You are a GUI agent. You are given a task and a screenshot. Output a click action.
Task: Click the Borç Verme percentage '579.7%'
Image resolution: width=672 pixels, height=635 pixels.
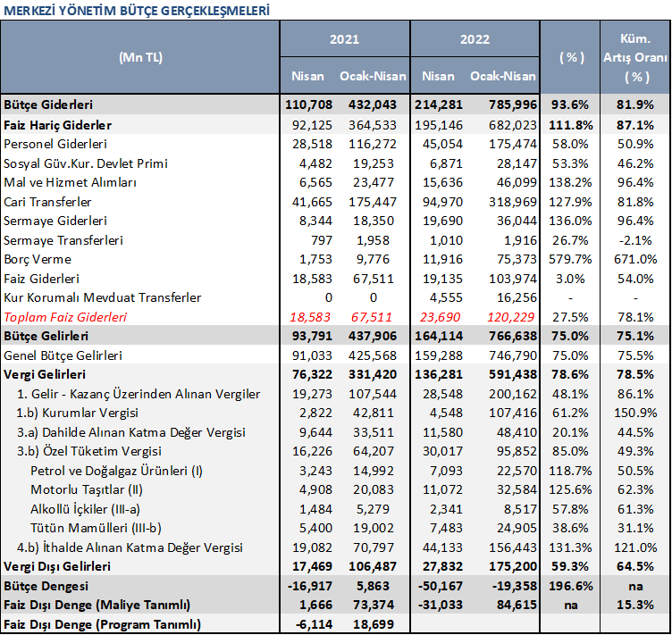570,259
